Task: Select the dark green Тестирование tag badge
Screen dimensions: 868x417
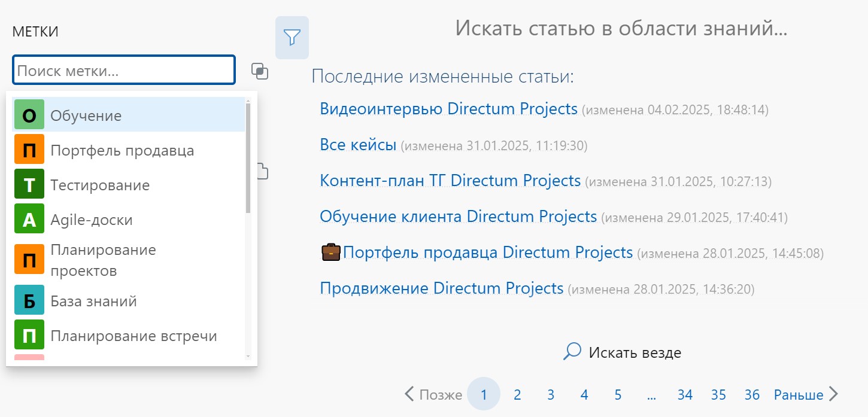Action: (29, 185)
